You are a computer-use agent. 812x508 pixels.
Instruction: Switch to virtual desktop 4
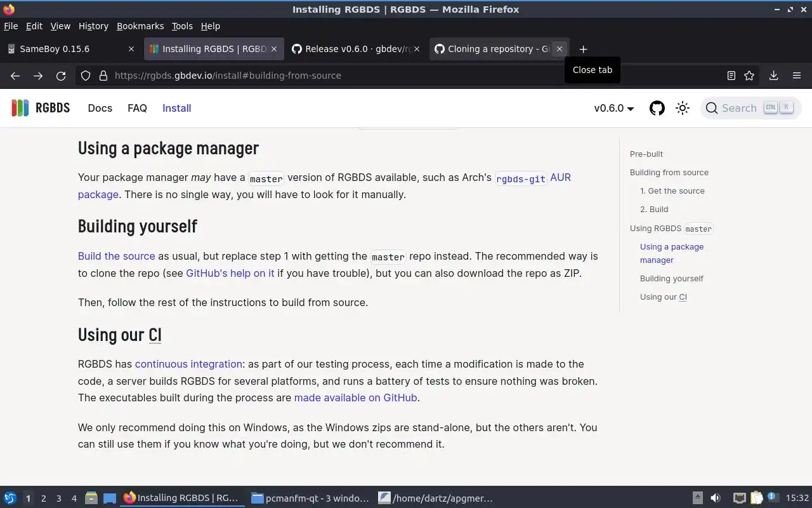[74, 498]
